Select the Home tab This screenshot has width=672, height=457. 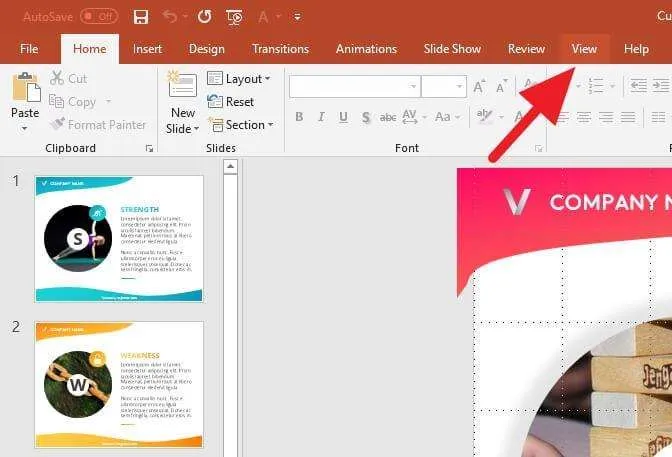pos(90,49)
